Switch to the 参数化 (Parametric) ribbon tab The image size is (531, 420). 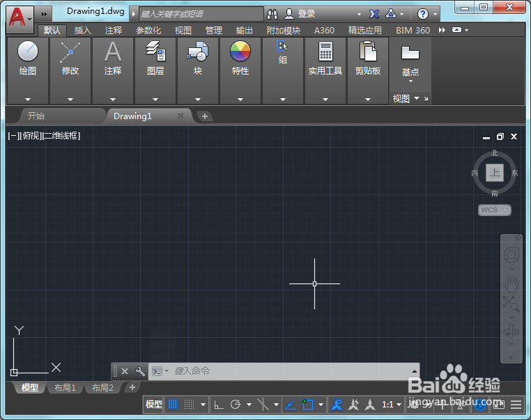(148, 31)
